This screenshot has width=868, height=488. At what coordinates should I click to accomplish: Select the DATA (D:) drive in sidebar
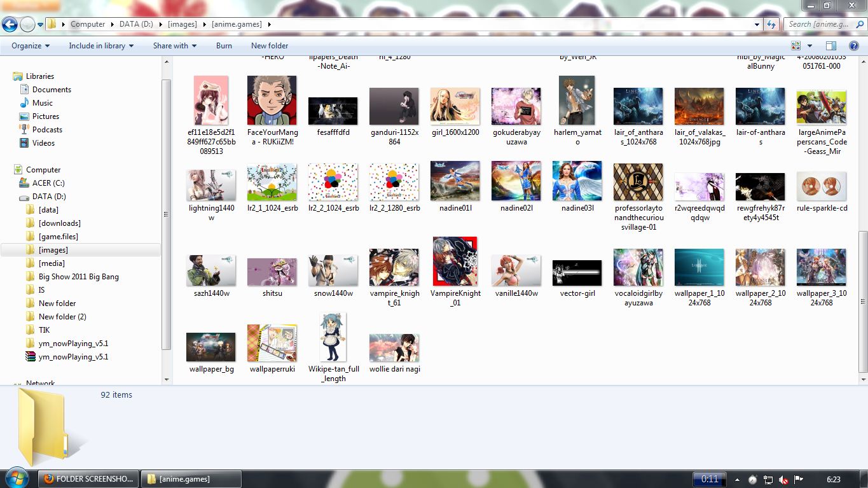click(49, 197)
